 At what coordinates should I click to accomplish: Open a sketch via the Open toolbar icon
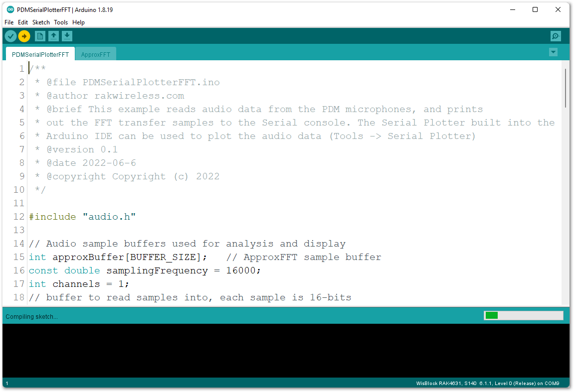pos(53,36)
